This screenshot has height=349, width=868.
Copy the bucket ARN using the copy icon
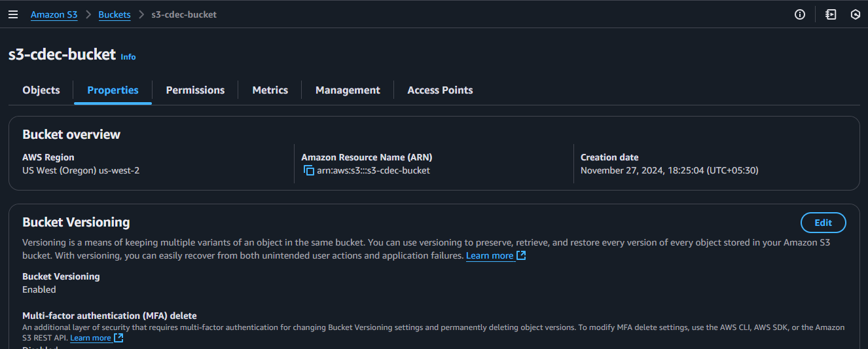309,171
